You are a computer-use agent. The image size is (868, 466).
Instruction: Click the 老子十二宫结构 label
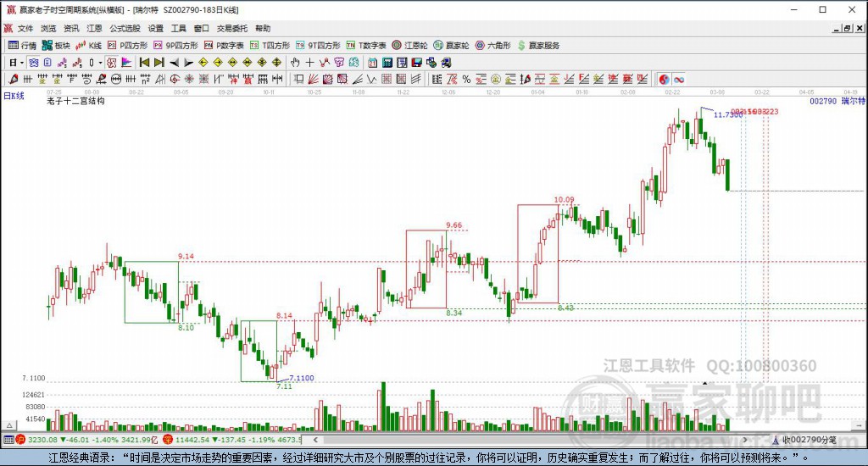75,101
